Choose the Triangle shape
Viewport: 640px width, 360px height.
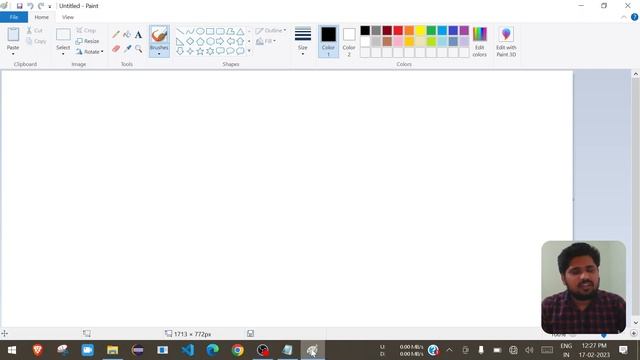[x=240, y=31]
